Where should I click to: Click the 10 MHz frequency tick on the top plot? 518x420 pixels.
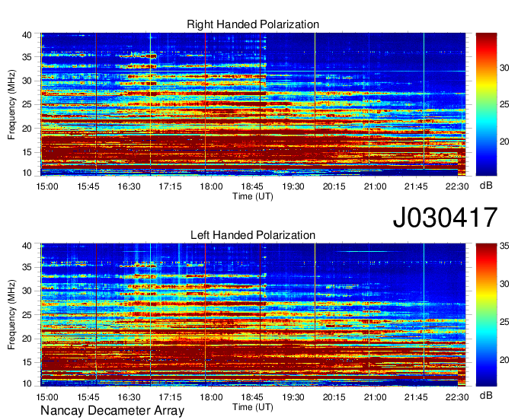(x=27, y=173)
